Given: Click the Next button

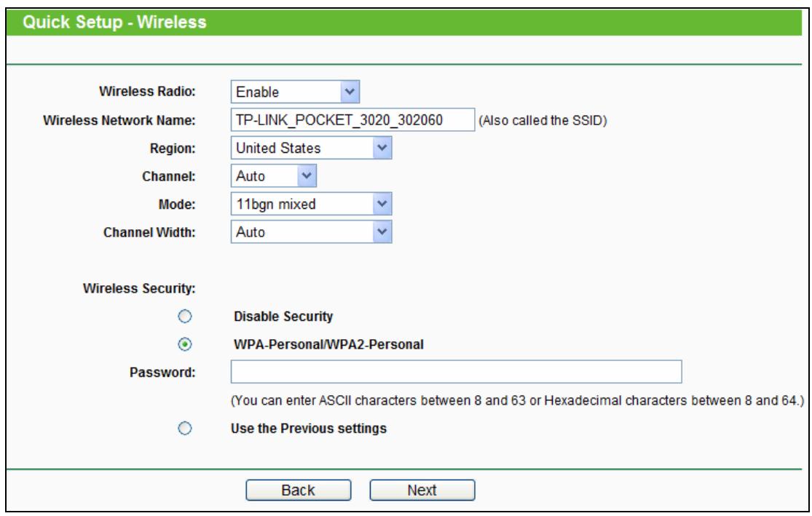Looking at the screenshot, I should (422, 491).
